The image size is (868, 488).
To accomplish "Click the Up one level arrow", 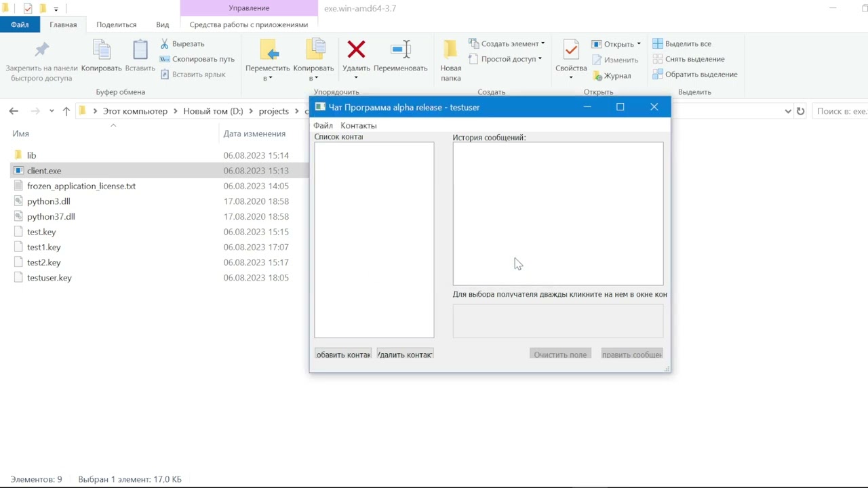I will tap(66, 111).
